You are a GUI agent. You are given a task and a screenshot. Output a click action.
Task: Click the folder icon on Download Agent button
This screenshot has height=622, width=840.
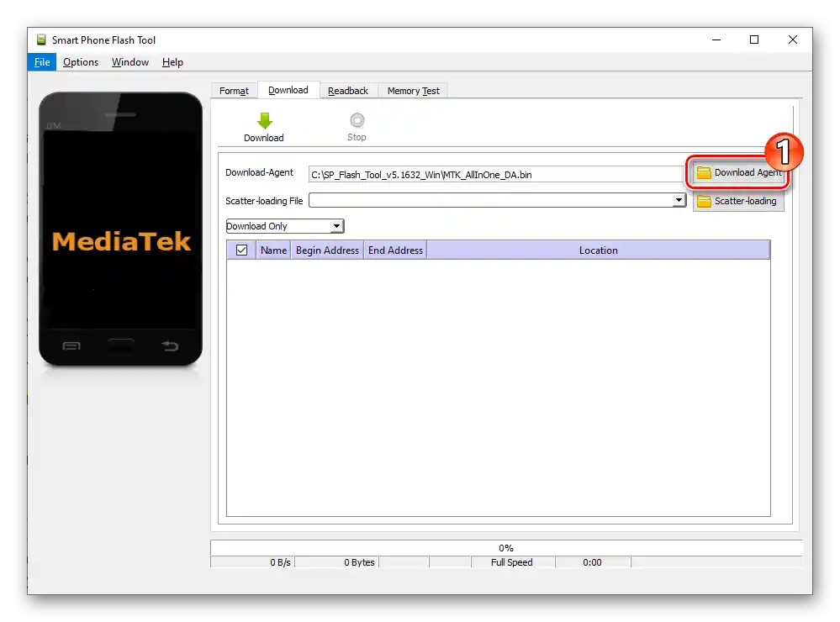[x=704, y=172]
